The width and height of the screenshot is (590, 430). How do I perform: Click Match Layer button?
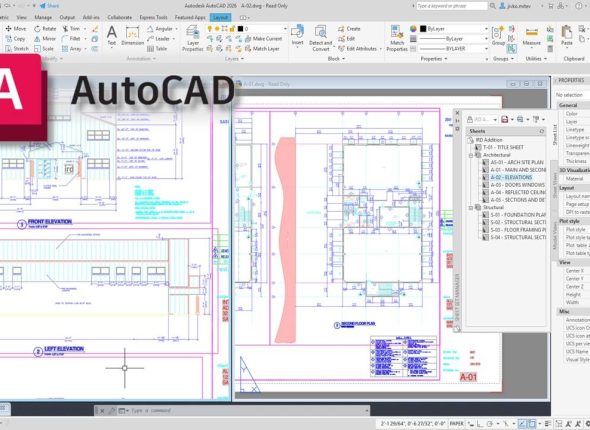(262, 49)
